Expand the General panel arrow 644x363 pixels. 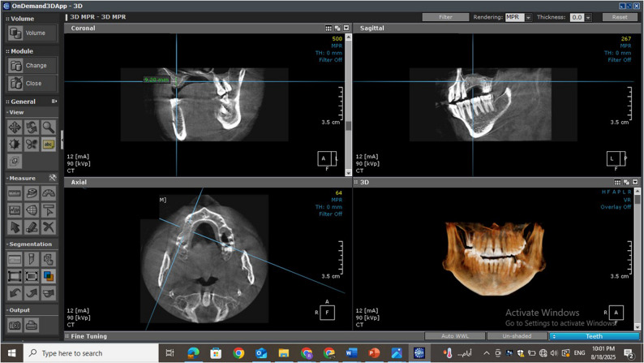click(x=54, y=102)
